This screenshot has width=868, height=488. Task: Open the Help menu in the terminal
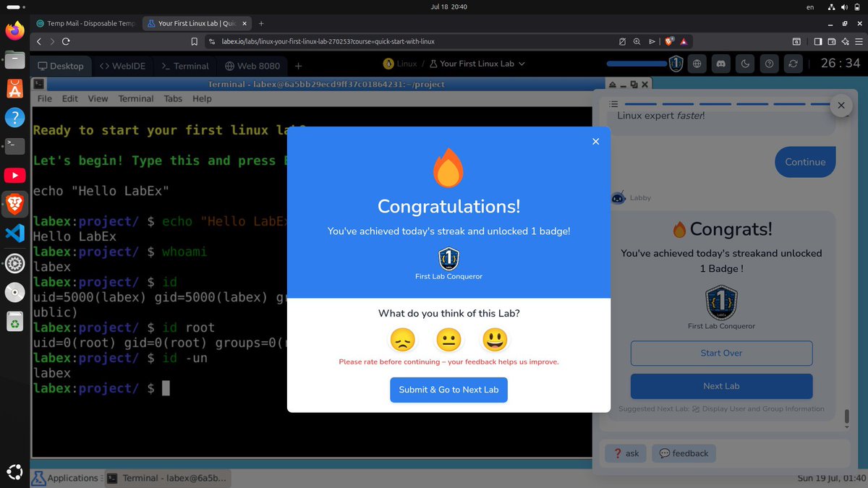tap(202, 98)
